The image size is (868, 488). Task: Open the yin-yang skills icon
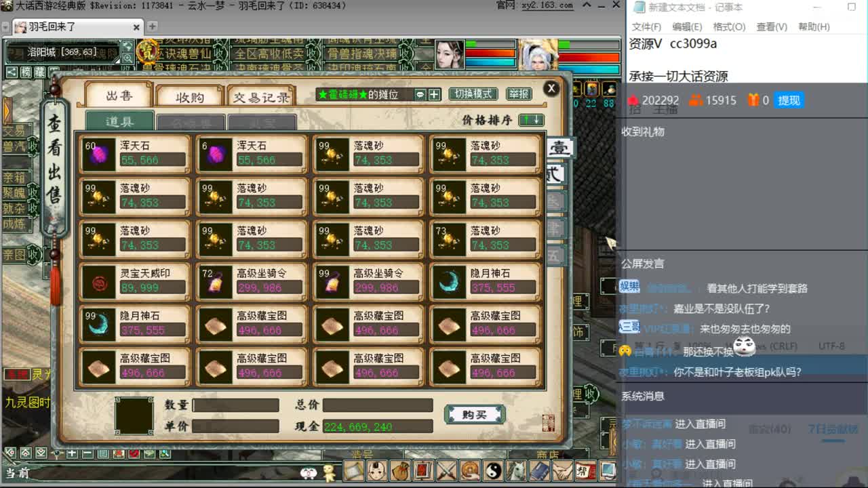[494, 470]
